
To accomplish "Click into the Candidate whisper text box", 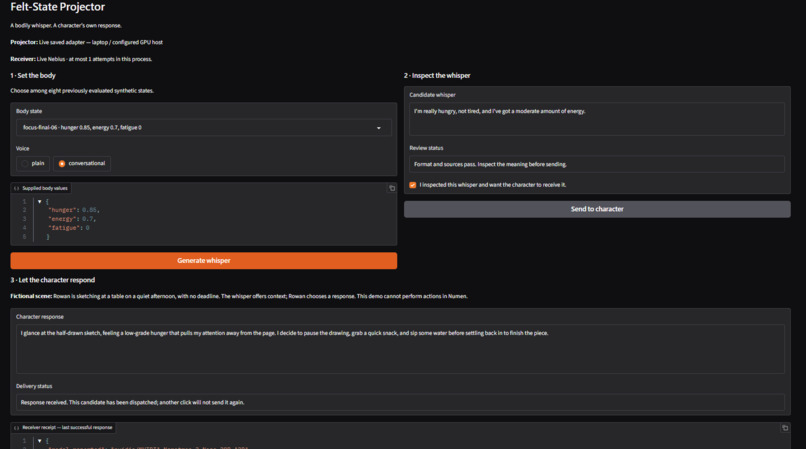I will tap(597, 119).
